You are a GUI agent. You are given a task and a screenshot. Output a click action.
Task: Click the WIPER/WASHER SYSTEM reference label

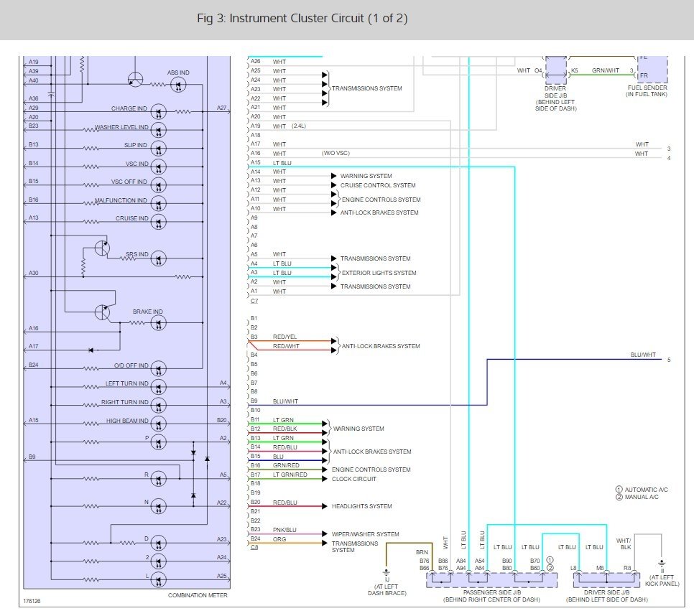[x=365, y=533]
